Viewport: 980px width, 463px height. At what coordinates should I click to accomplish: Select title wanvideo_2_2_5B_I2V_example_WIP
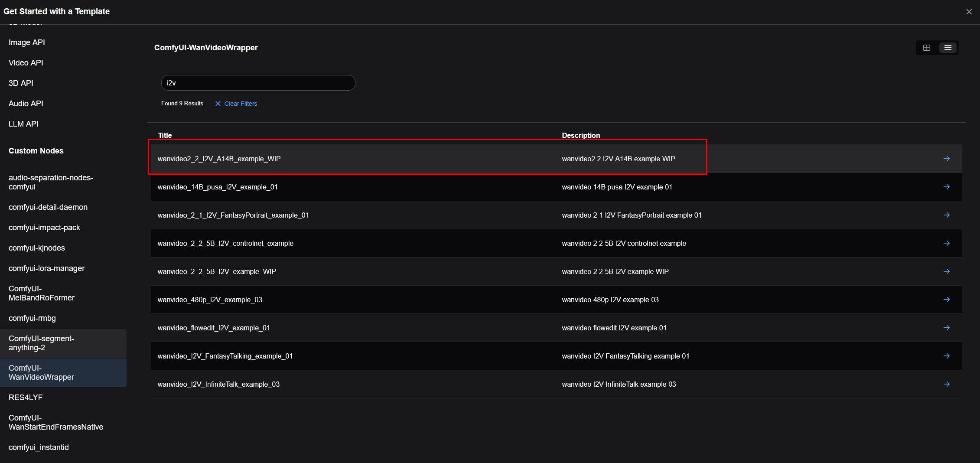coord(217,271)
